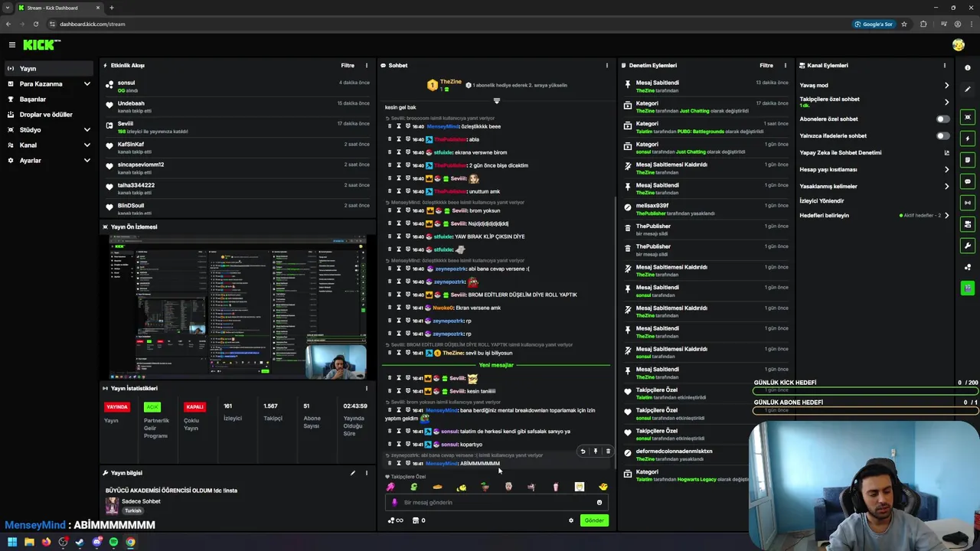Click the green clapperboard icon in right sidebar
The image size is (980, 551).
coord(968,288)
